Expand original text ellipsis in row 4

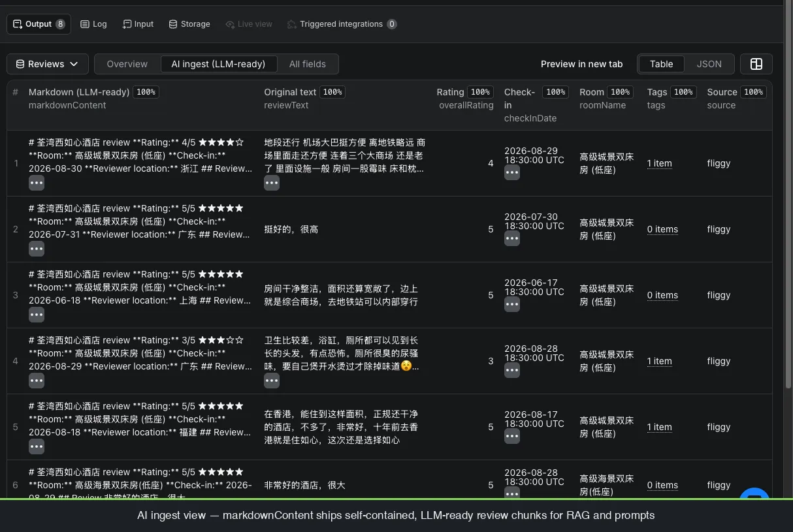tap(272, 381)
